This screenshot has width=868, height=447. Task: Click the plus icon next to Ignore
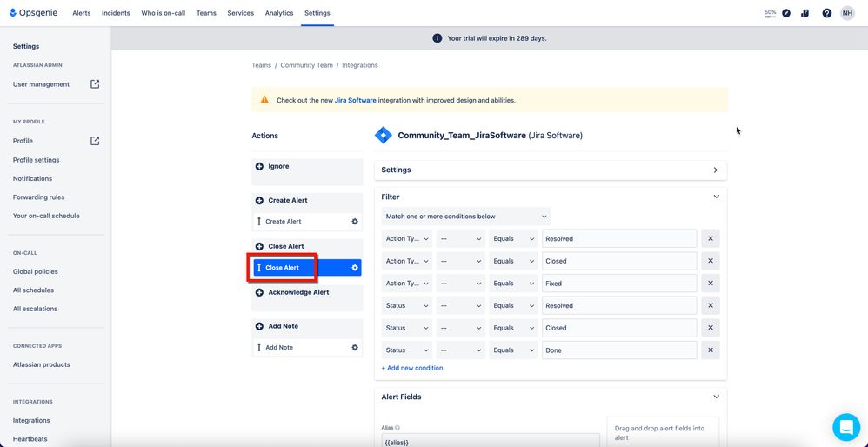(259, 166)
